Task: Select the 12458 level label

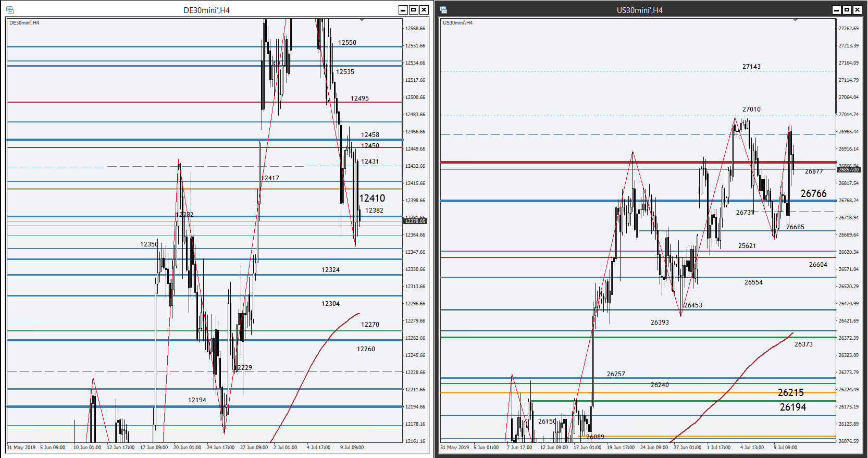Action: (x=370, y=135)
